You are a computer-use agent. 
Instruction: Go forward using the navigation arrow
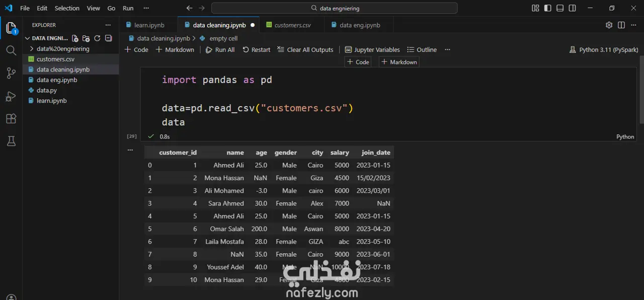[202, 8]
